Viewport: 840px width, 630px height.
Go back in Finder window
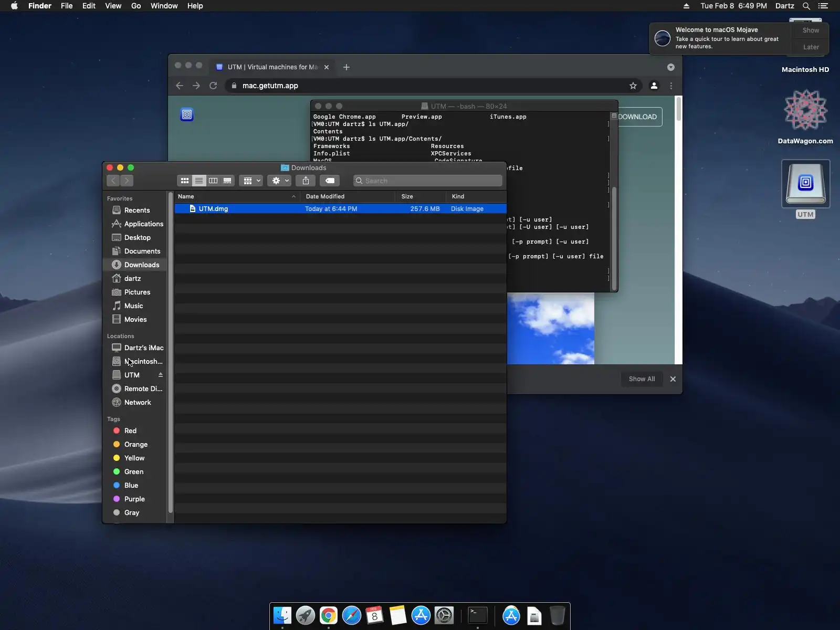click(x=113, y=181)
